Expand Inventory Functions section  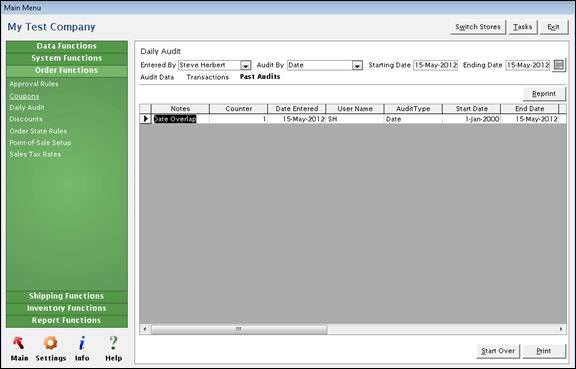pyautogui.click(x=67, y=308)
